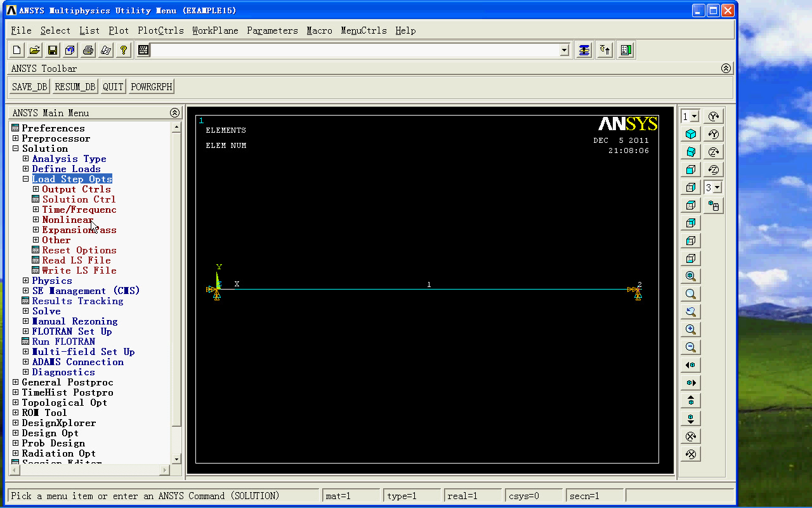Collapse the Solution tree node
Viewport: 812px width, 508px height.
[x=16, y=149]
